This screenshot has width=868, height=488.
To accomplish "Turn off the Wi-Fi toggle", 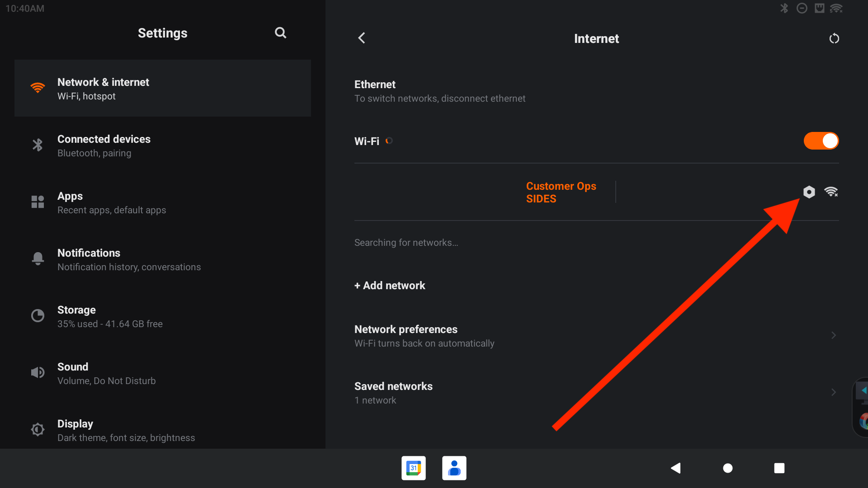I will coord(821,141).
